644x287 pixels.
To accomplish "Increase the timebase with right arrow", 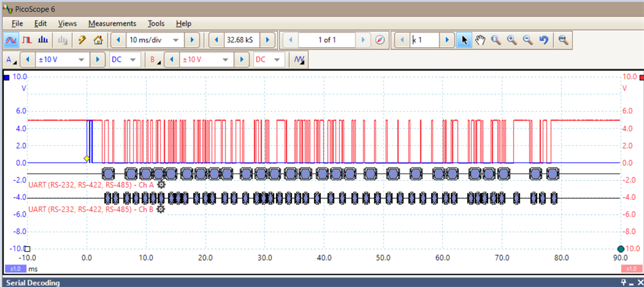I will [192, 40].
